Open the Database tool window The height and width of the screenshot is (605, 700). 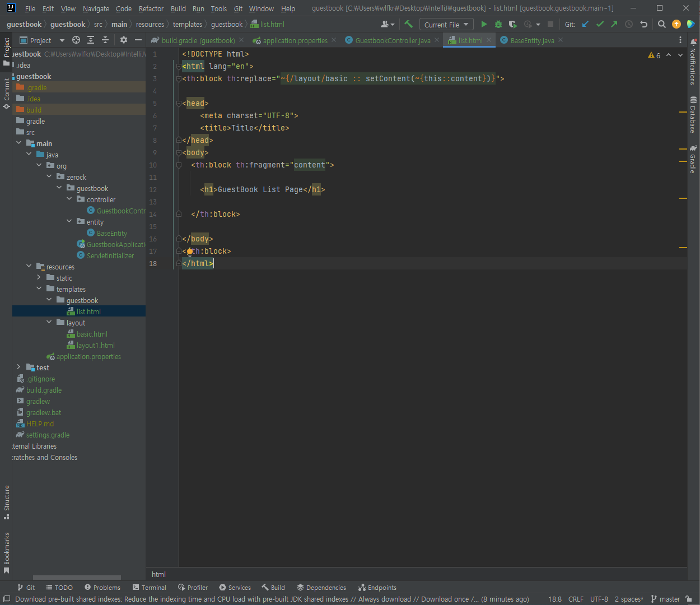coord(693,114)
